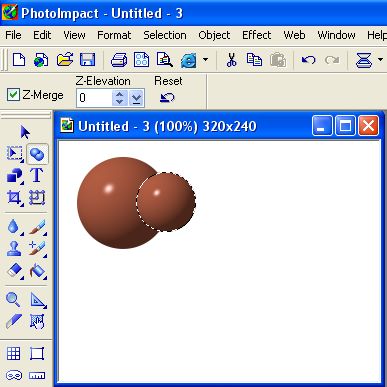Open the Web menu

click(x=294, y=35)
